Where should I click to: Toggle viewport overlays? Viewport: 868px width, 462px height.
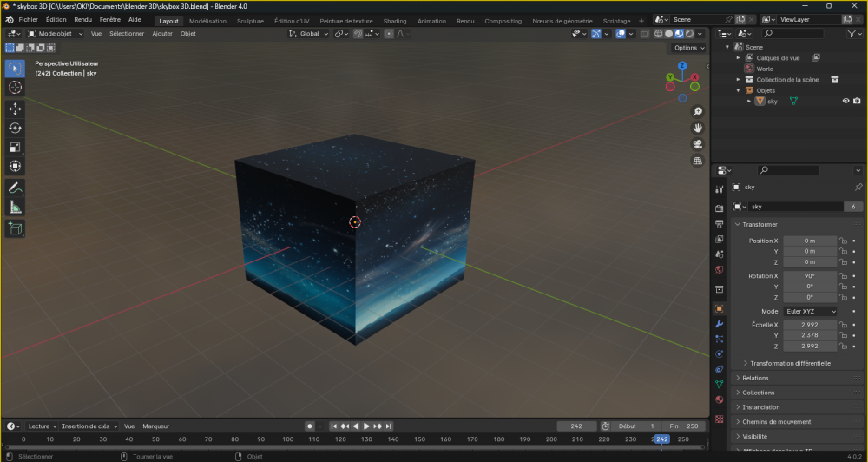click(x=621, y=34)
